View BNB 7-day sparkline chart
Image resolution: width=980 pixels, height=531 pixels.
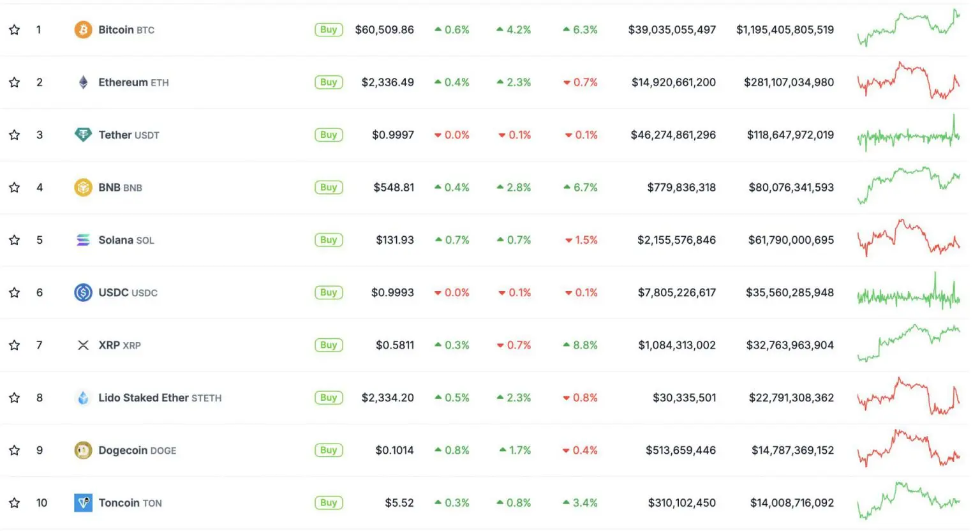tap(909, 186)
